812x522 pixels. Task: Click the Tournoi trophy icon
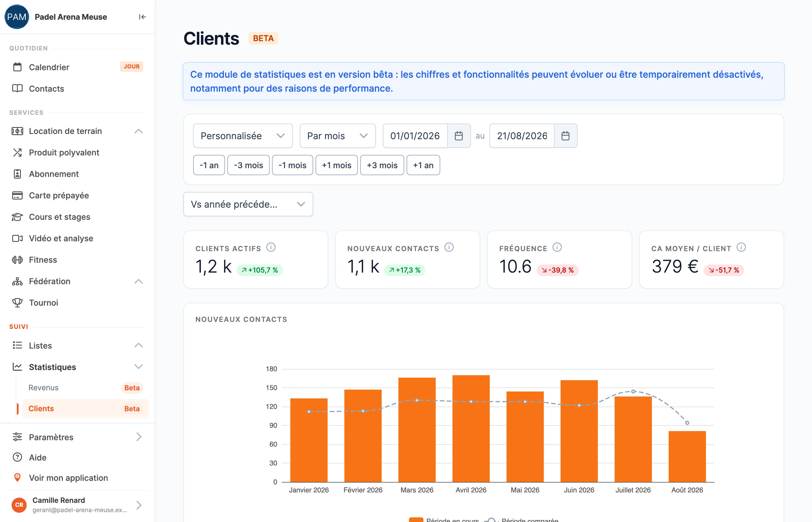pyautogui.click(x=17, y=303)
